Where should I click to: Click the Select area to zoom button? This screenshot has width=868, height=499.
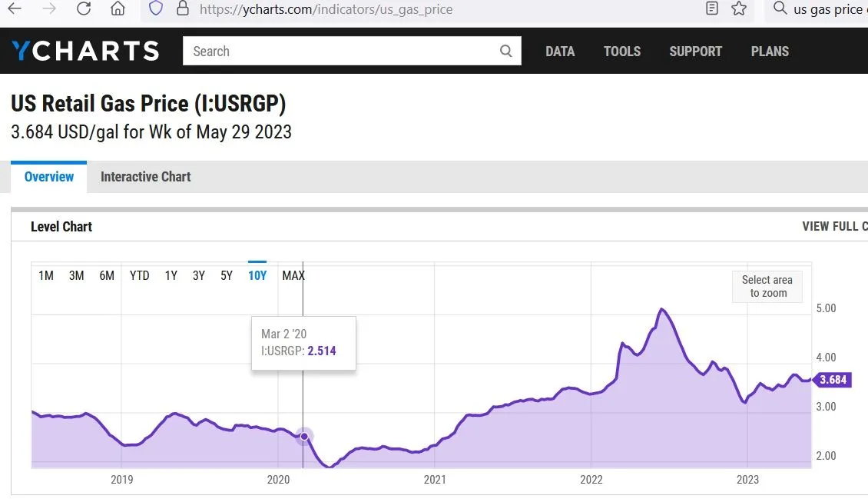pyautogui.click(x=767, y=286)
